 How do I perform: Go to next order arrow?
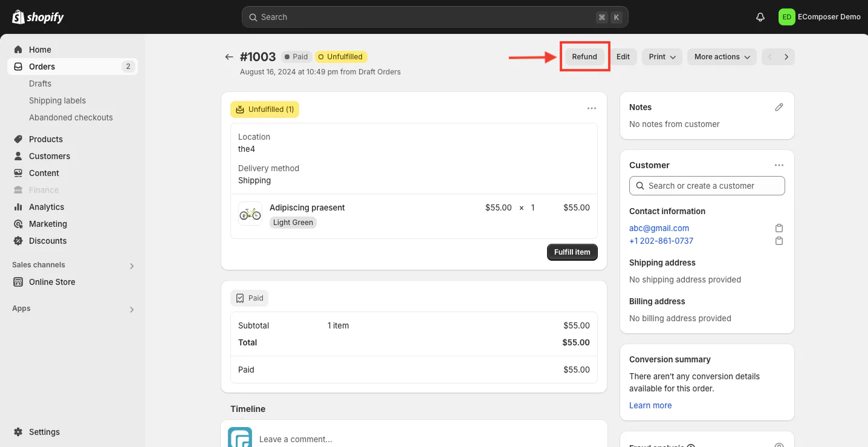tap(786, 57)
